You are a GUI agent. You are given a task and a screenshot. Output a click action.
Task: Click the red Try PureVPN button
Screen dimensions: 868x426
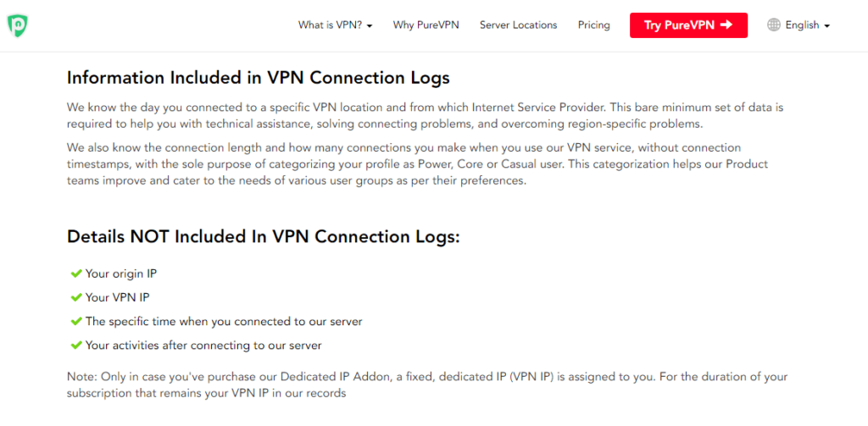(688, 25)
